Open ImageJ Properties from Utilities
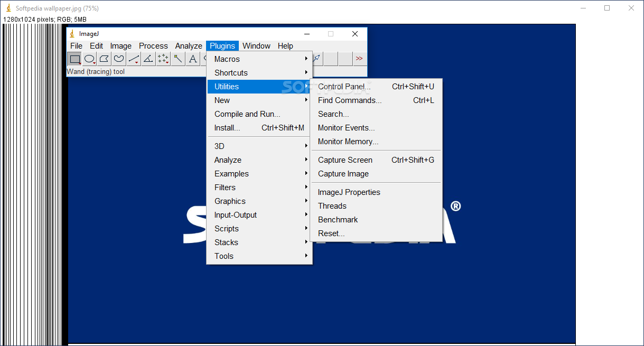This screenshot has width=644, height=346. pos(376,192)
